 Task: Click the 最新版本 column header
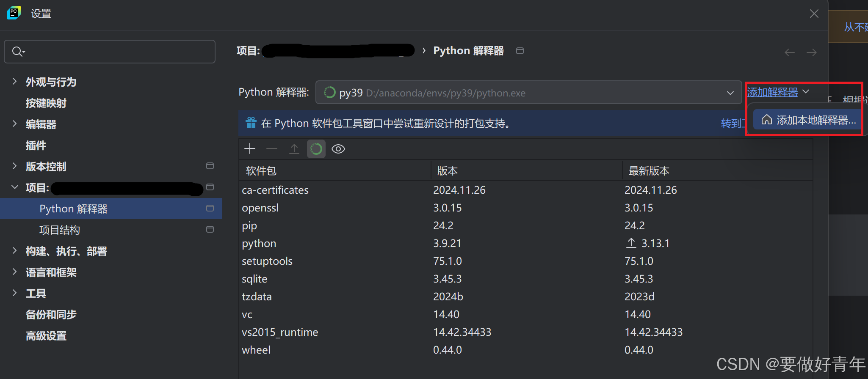pos(649,171)
